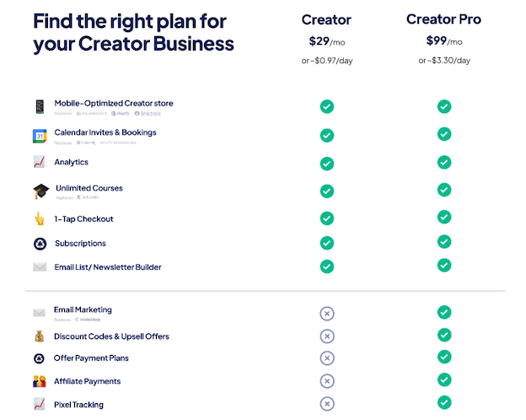526x420 pixels.
Task: Click the money bag Discount Codes icon
Action: tap(40, 337)
